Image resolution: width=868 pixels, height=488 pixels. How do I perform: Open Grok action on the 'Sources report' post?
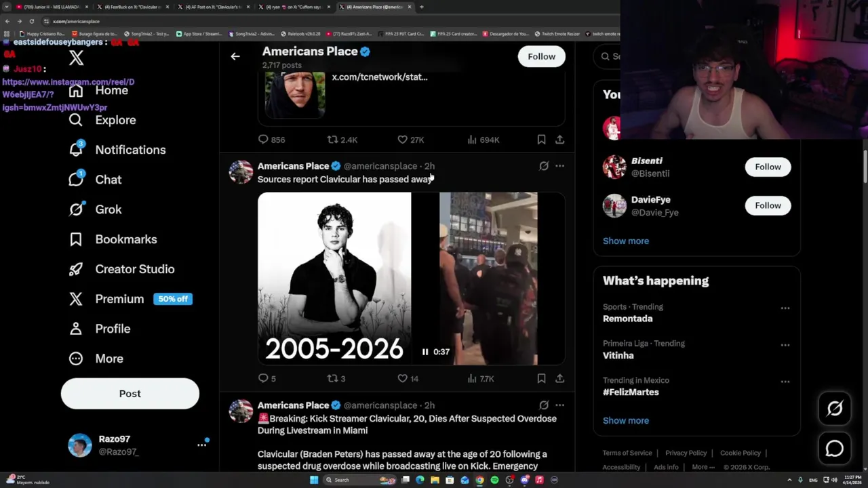[x=544, y=166]
